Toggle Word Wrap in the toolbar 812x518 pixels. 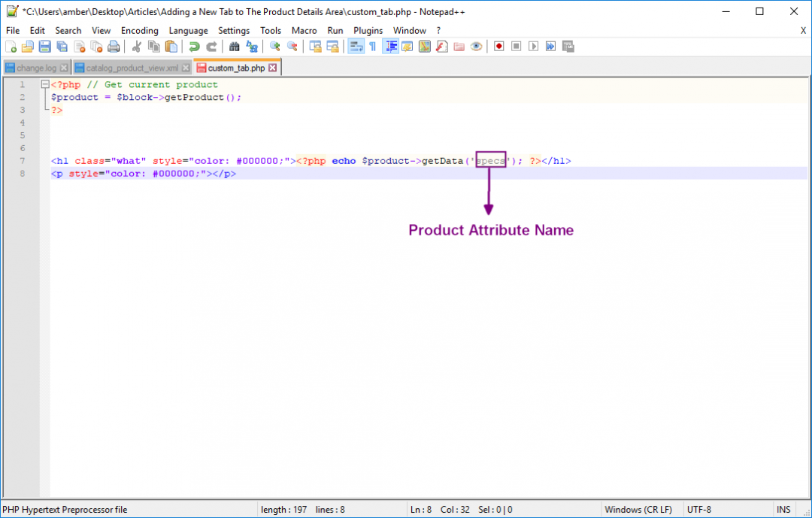356,46
